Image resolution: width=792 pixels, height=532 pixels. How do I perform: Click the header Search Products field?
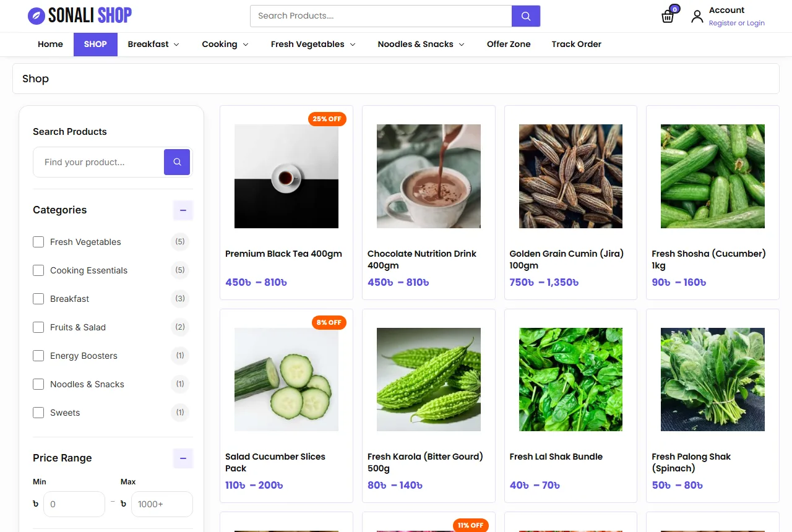(x=381, y=16)
